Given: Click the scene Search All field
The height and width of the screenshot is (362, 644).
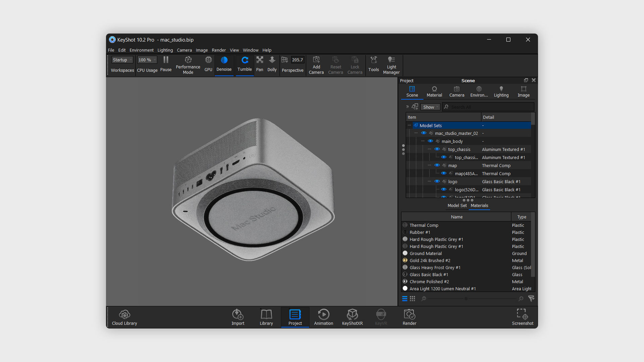Looking at the screenshot, I should tap(490, 107).
